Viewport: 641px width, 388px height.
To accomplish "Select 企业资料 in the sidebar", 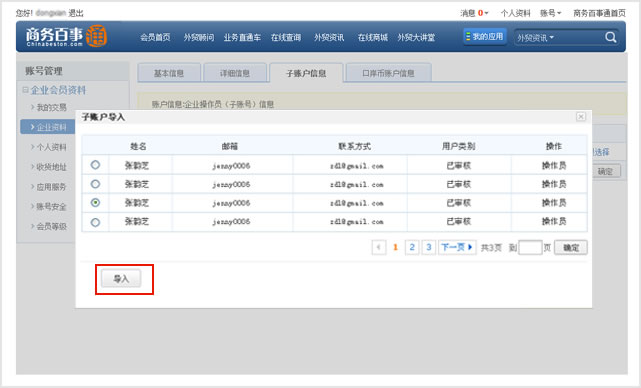I will coord(48,127).
